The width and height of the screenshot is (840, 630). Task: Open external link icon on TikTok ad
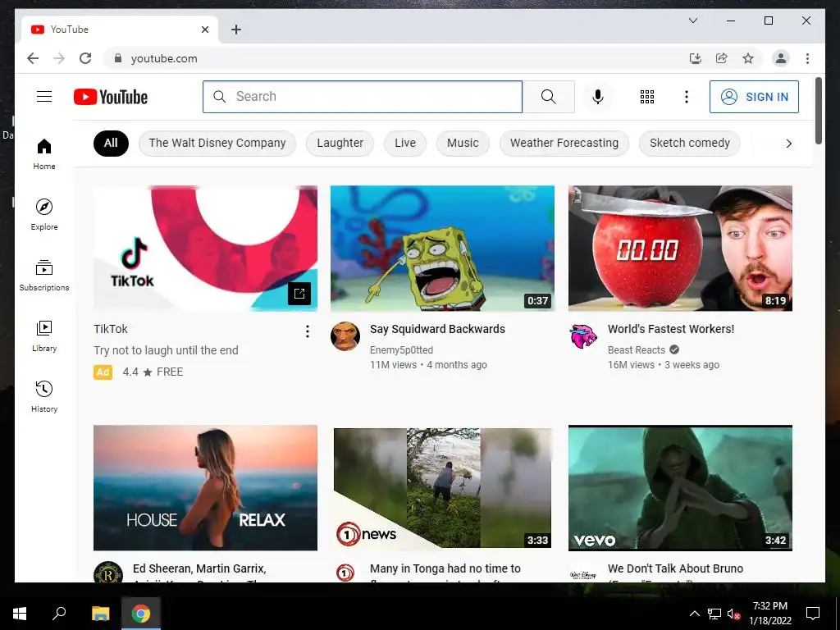299,293
